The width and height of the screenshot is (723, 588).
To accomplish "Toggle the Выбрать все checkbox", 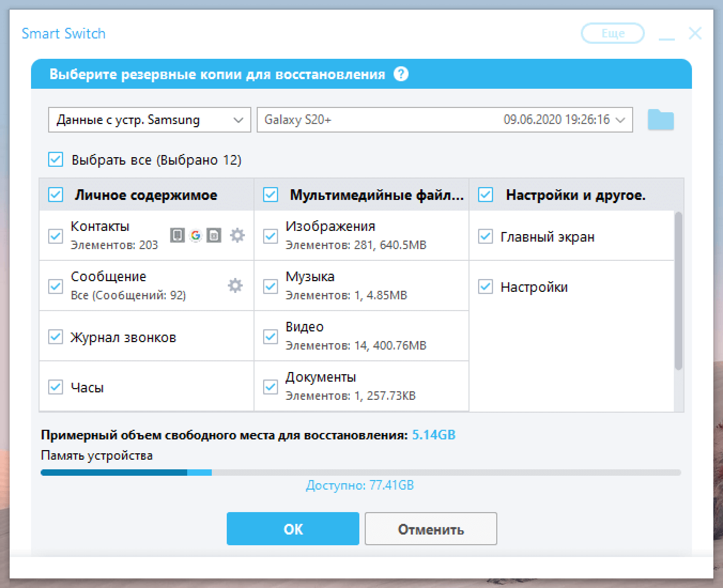I will pyautogui.click(x=56, y=159).
